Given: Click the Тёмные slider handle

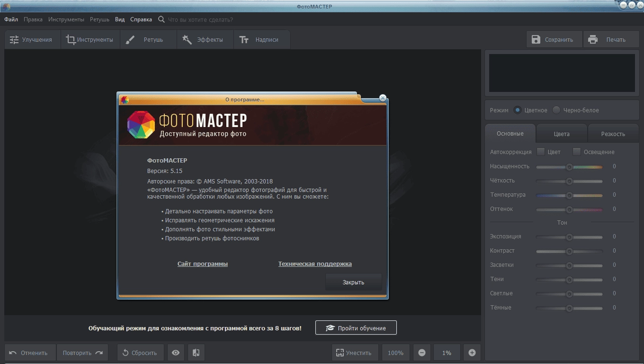Looking at the screenshot, I should click(x=569, y=308).
